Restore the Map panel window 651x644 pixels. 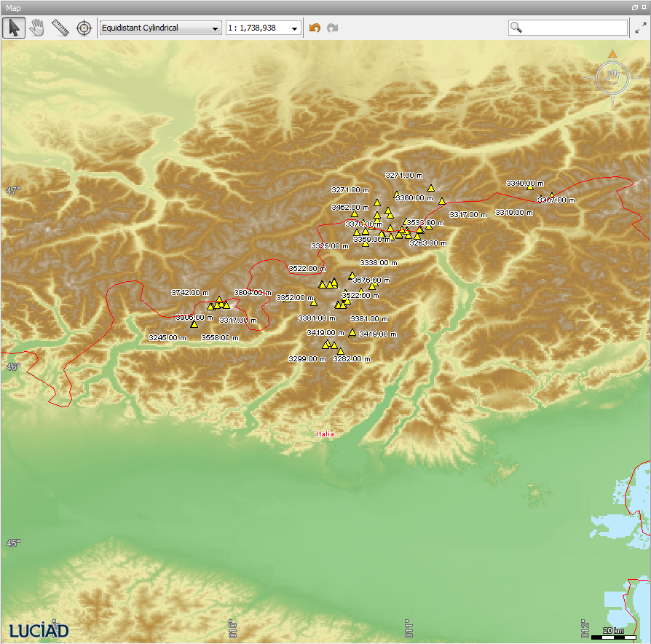(x=634, y=7)
